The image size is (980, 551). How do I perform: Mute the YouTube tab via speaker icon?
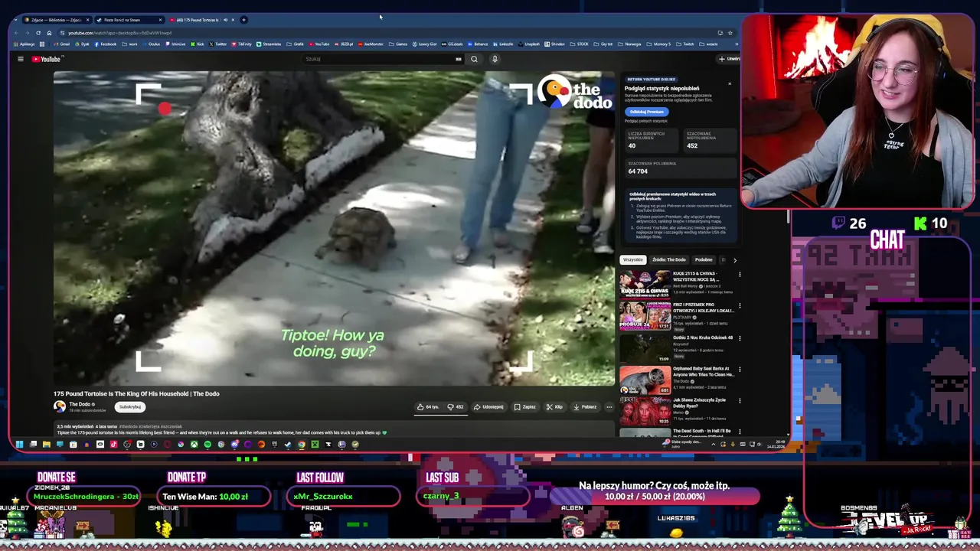click(x=225, y=20)
